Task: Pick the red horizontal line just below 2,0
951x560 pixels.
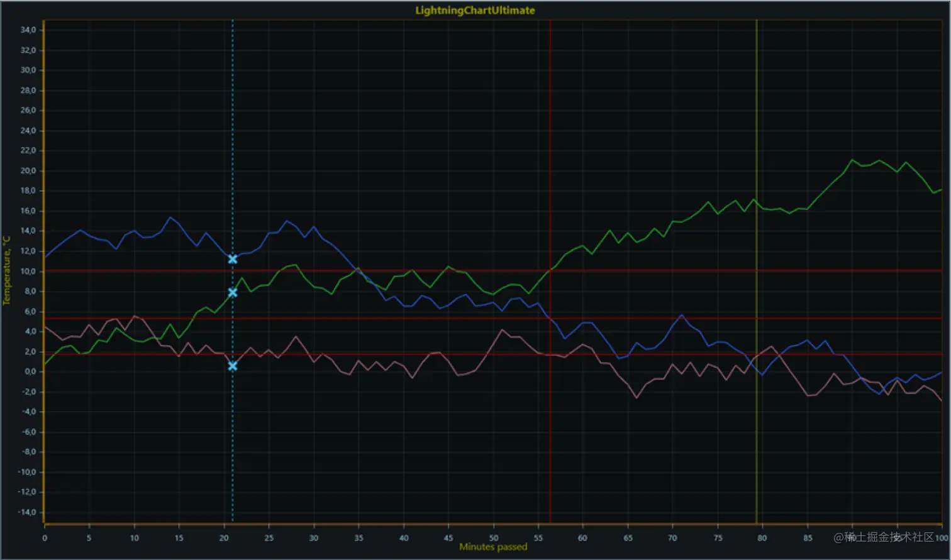Action: pyautogui.click(x=493, y=354)
